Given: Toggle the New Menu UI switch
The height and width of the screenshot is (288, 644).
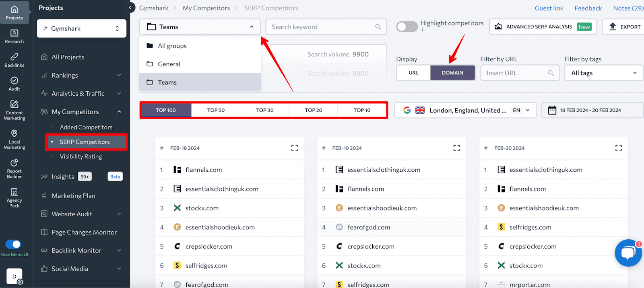Looking at the screenshot, I should pos(13,244).
